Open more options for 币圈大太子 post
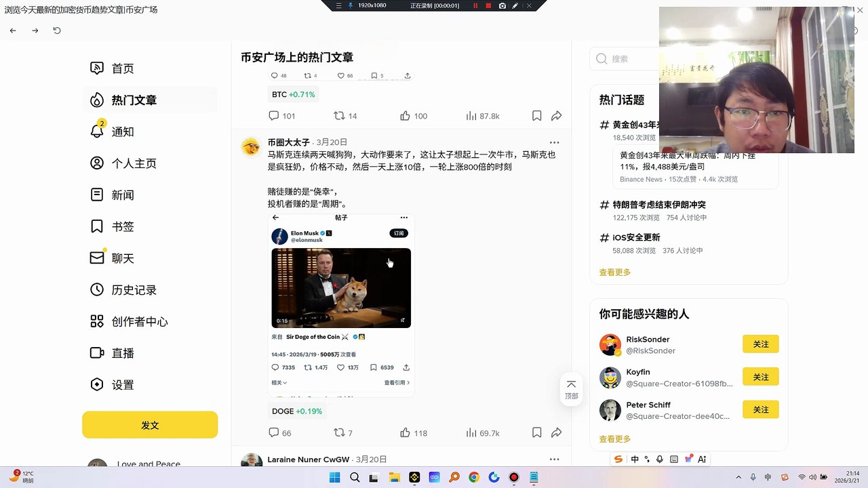 click(554, 142)
